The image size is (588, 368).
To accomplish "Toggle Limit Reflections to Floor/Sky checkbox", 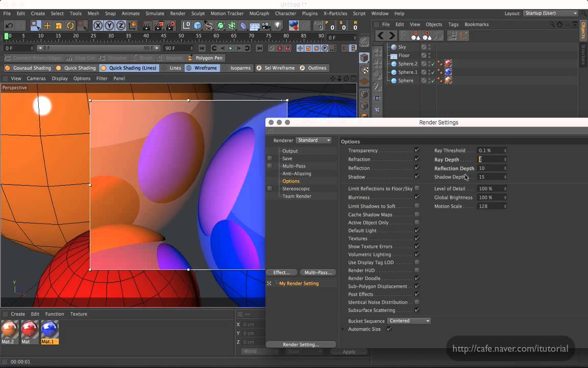I will 417,189.
